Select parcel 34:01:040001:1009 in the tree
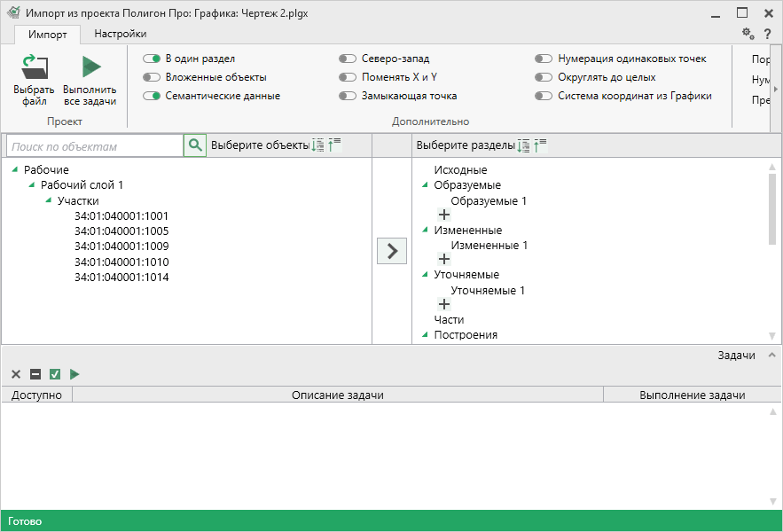The width and height of the screenshot is (783, 532). pos(121,246)
